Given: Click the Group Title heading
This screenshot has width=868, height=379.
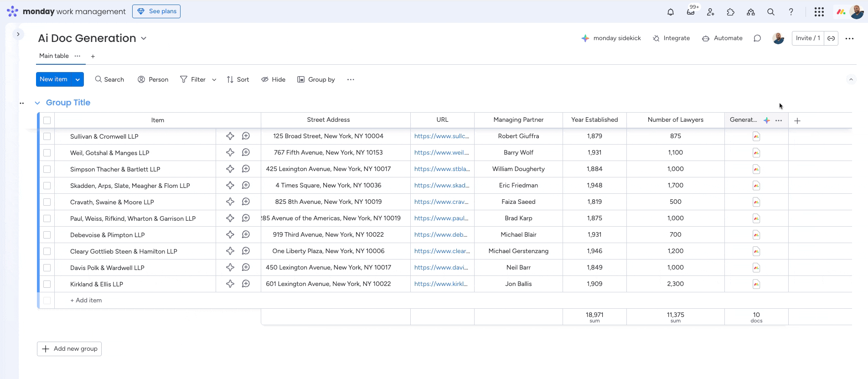Looking at the screenshot, I should pyautogui.click(x=68, y=103).
